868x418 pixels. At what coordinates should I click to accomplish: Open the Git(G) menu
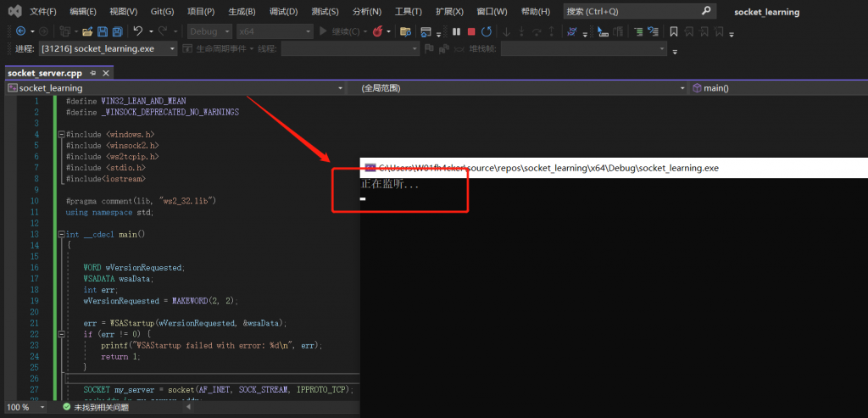click(162, 12)
